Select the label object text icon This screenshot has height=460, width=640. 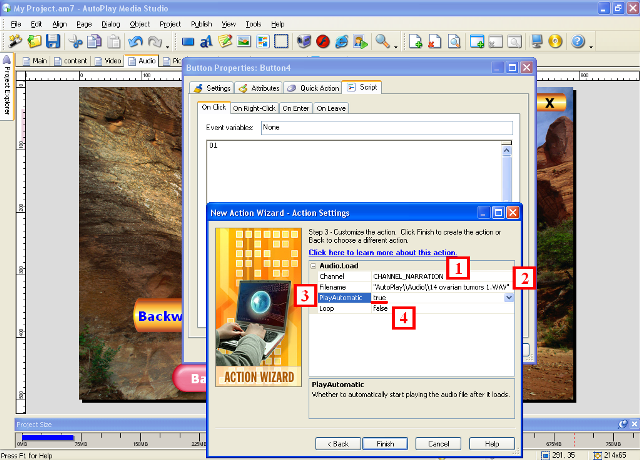(x=207, y=42)
